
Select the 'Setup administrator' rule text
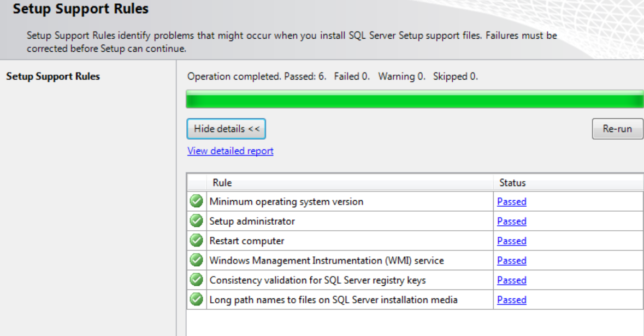tap(252, 221)
